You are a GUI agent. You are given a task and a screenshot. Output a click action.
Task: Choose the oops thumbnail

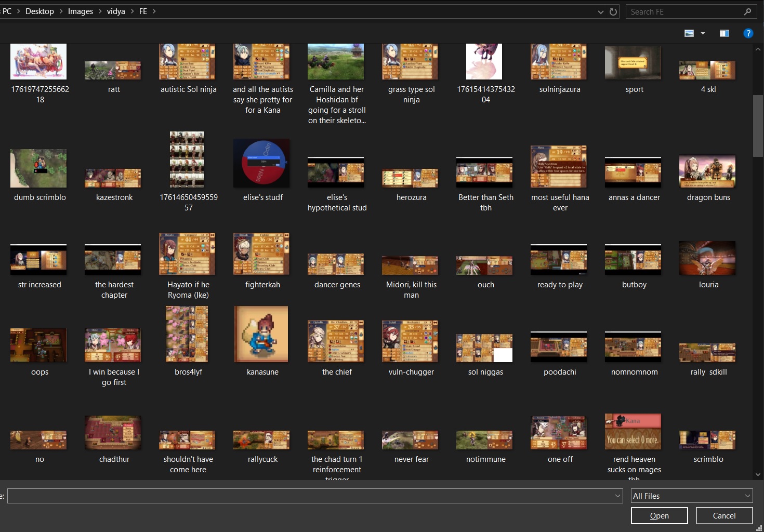38,345
